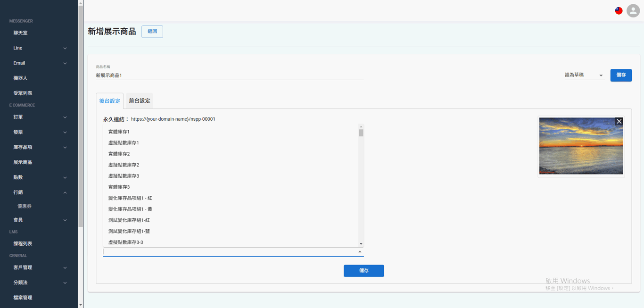Click the sidebar scrollbar up arrow
Screen dimensions: 644x308
(x=81, y=3)
